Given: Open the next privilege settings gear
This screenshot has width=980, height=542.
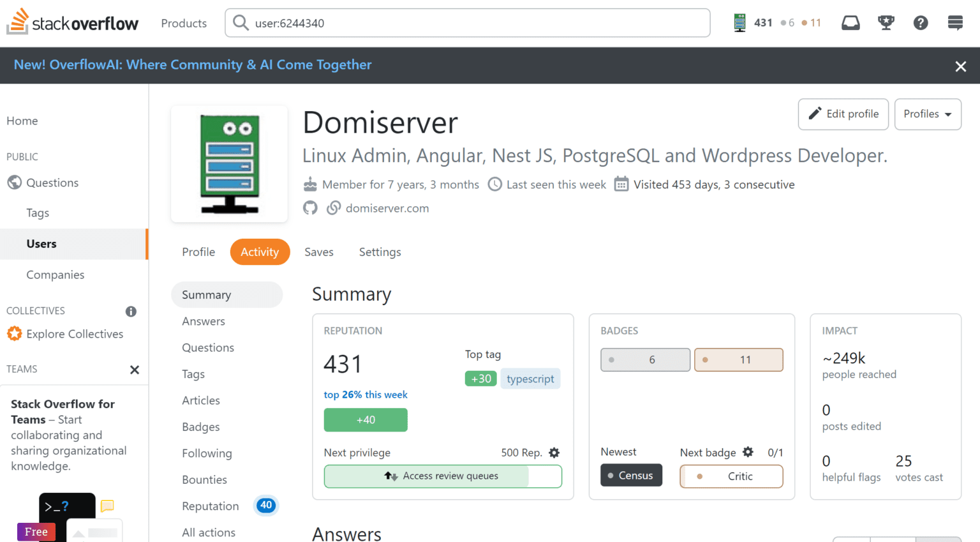Looking at the screenshot, I should (x=554, y=453).
